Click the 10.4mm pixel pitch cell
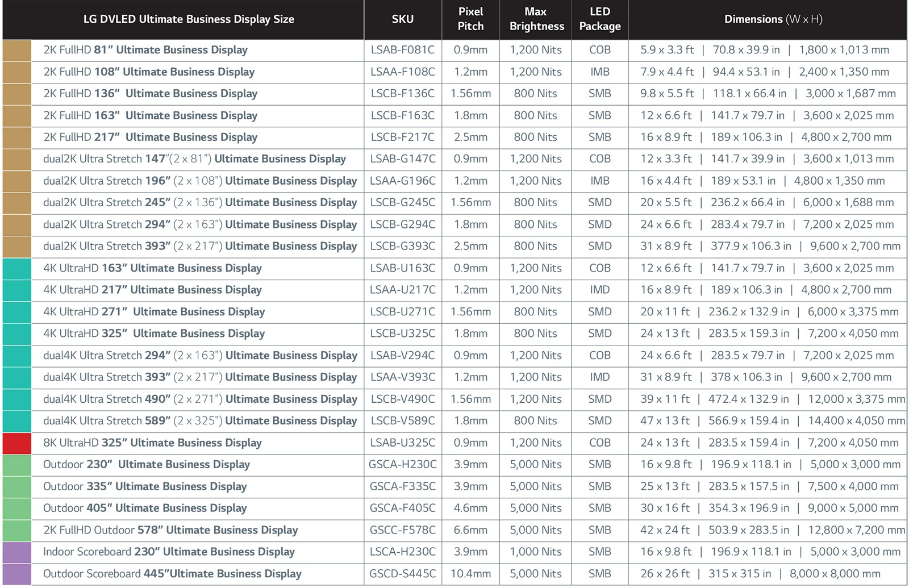 [470, 574]
